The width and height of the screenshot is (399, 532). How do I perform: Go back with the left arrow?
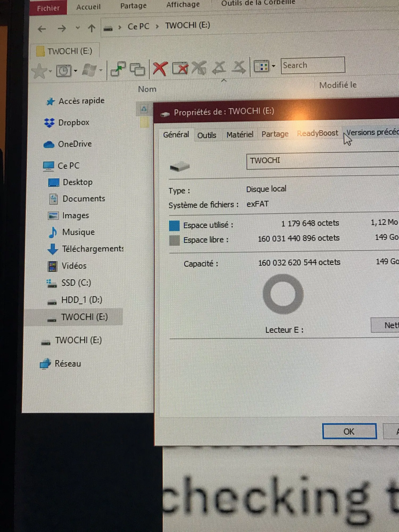[x=42, y=29]
